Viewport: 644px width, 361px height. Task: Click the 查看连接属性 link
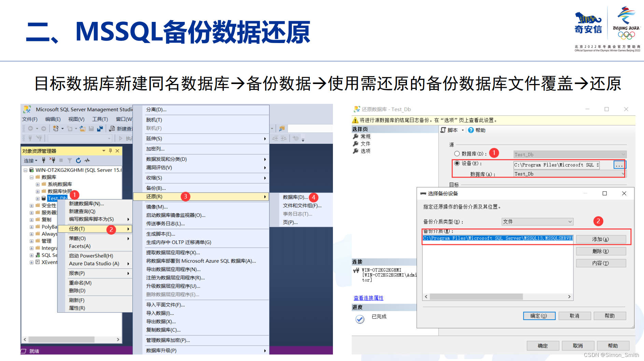368,298
